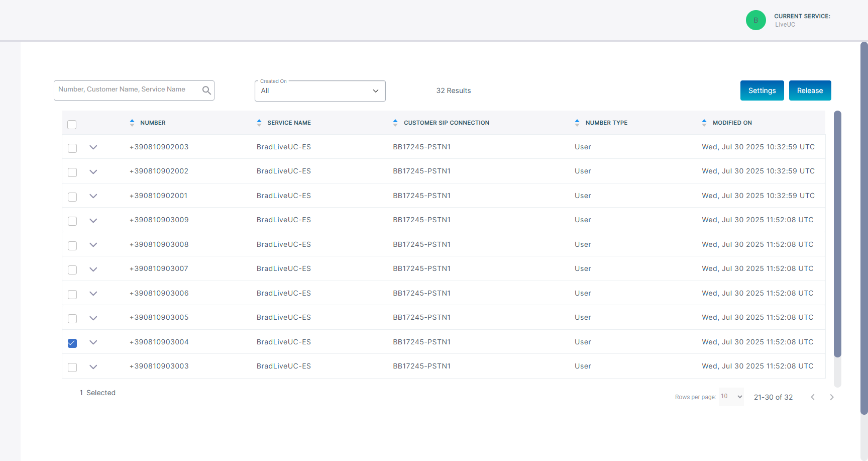Open the Created On dropdown

coord(320,91)
